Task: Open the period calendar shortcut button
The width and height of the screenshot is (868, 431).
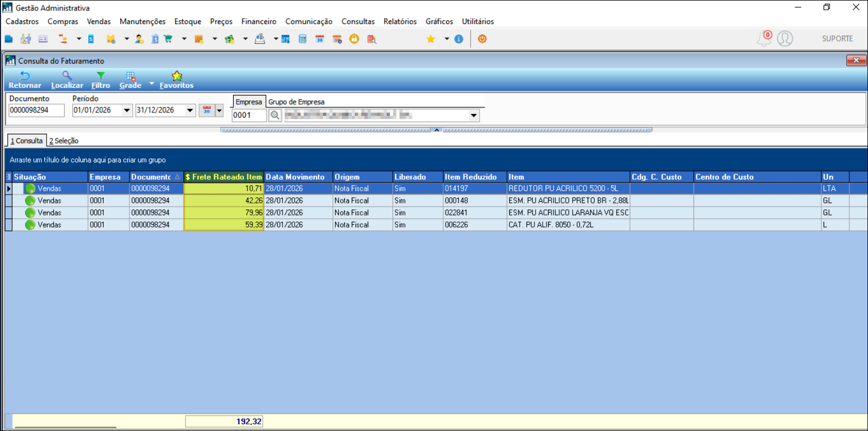Action: point(207,110)
